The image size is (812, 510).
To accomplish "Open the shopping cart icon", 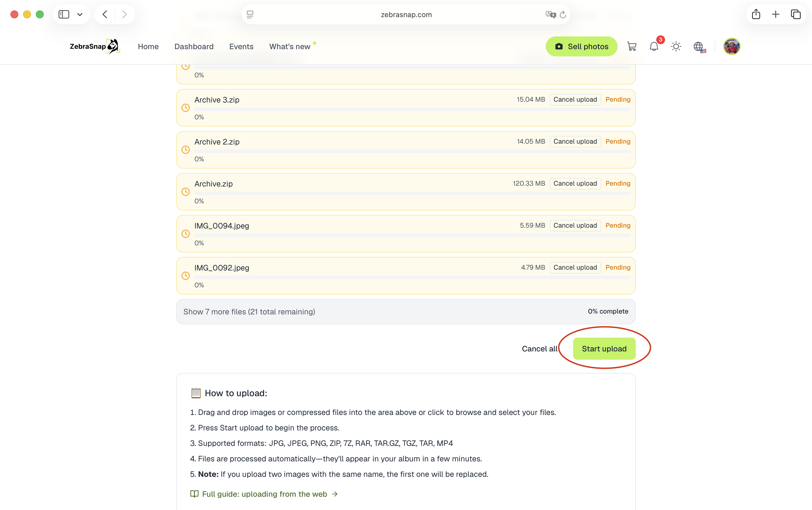I will [632, 46].
